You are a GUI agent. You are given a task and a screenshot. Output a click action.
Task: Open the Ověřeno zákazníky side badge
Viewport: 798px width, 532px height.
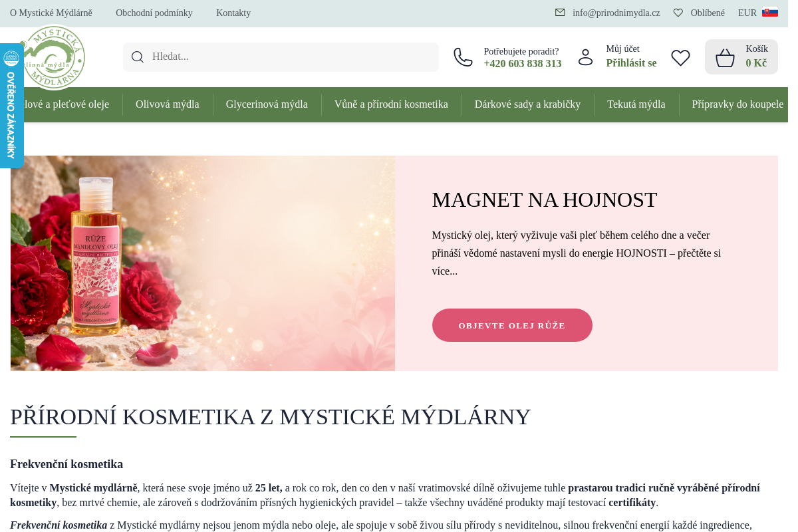(x=11, y=106)
